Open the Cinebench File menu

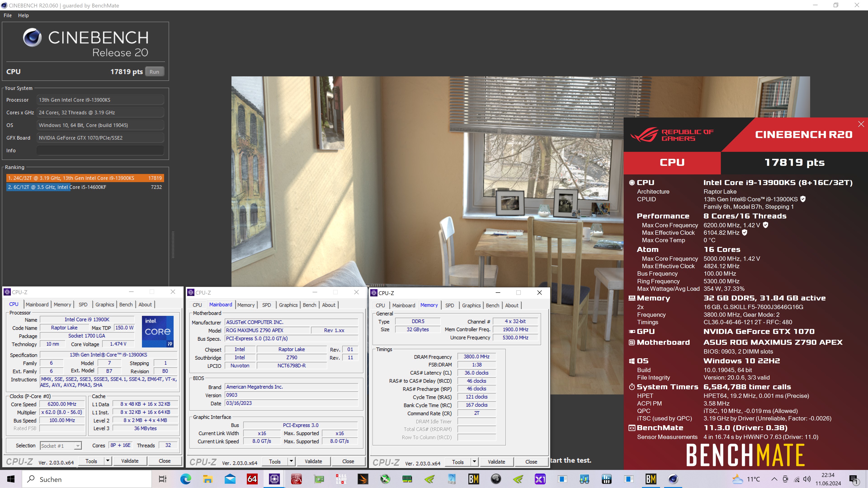[7, 16]
